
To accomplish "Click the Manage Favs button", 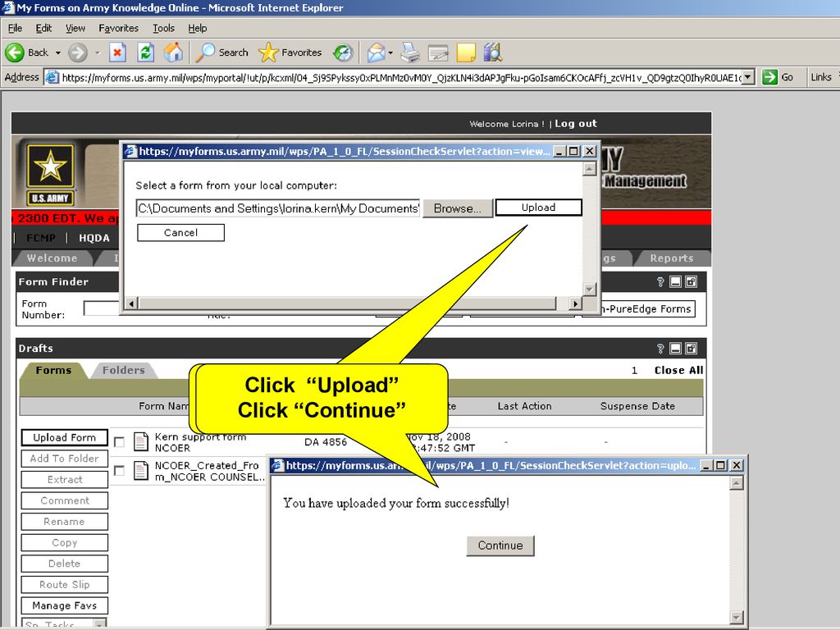I will pyautogui.click(x=64, y=605).
